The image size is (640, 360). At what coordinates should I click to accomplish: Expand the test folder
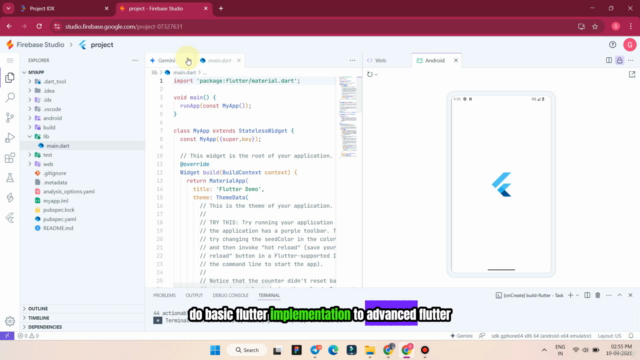30,155
